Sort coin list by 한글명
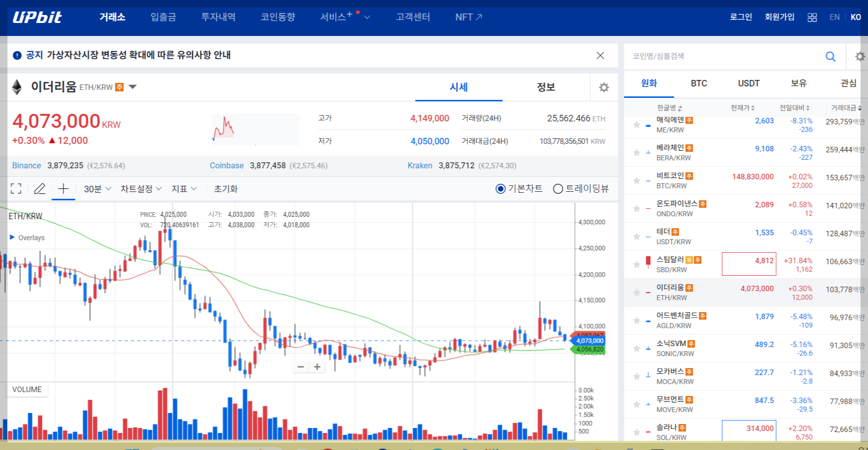 point(669,108)
